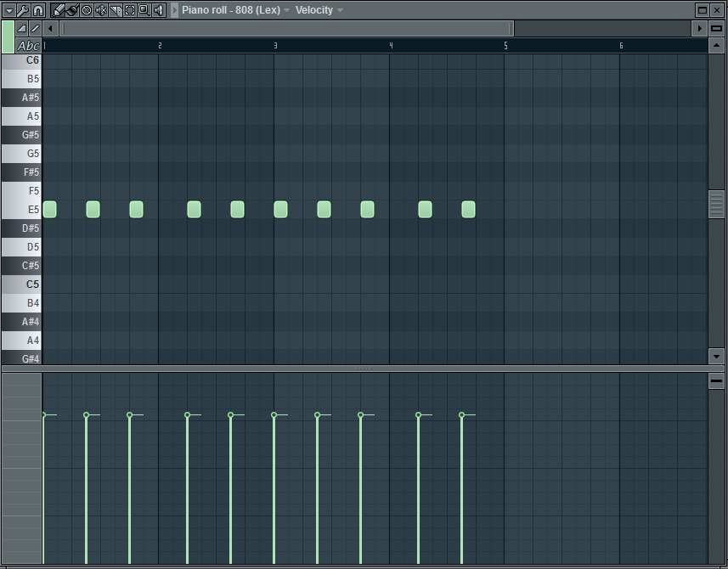The width and height of the screenshot is (728, 569).
Task: Select the Draw pencil tool
Action: click(58, 9)
